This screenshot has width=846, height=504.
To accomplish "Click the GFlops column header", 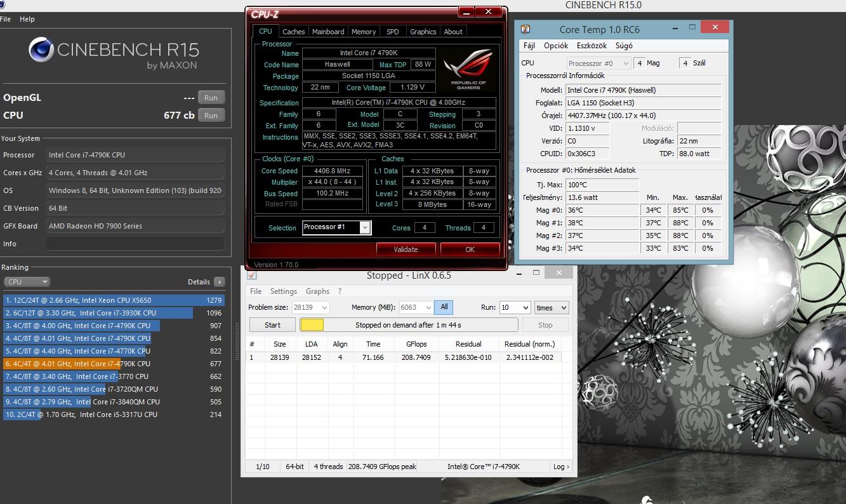I will 418,344.
